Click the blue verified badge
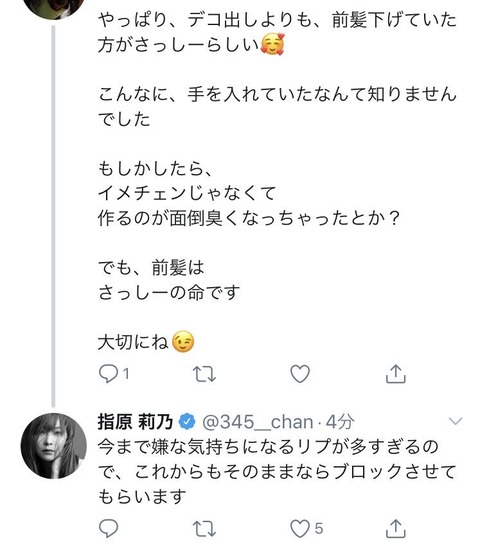This screenshot has width=480, height=551. click(x=187, y=422)
